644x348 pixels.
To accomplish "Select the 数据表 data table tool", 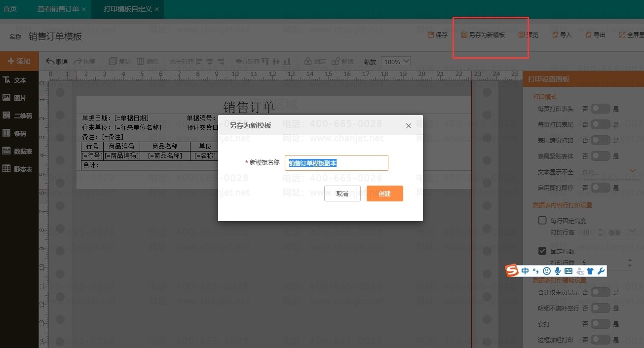I will tap(17, 151).
